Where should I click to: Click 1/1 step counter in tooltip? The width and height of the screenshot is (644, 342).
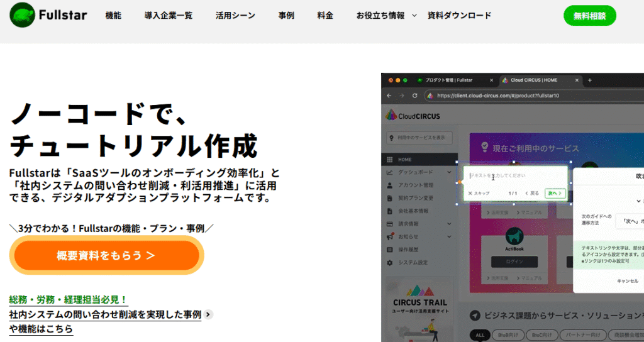coord(513,193)
